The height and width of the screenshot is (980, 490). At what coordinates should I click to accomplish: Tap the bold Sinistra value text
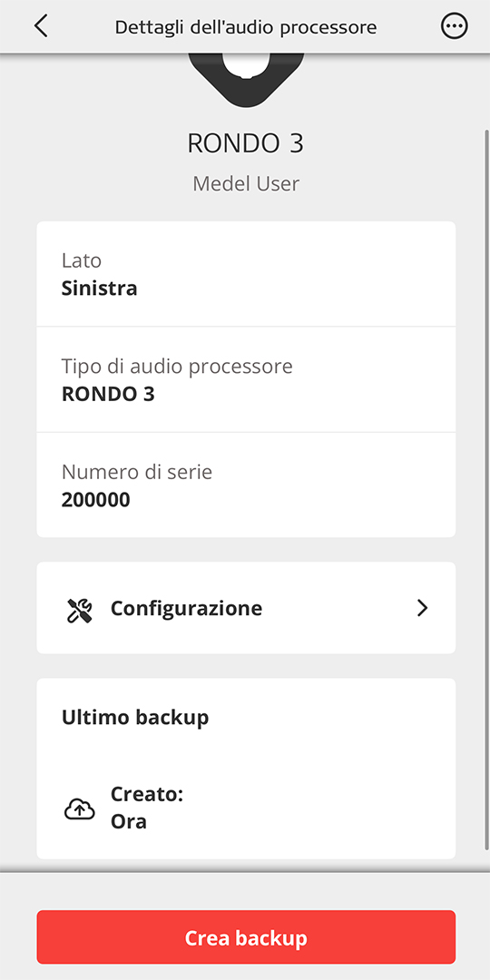coord(100,289)
